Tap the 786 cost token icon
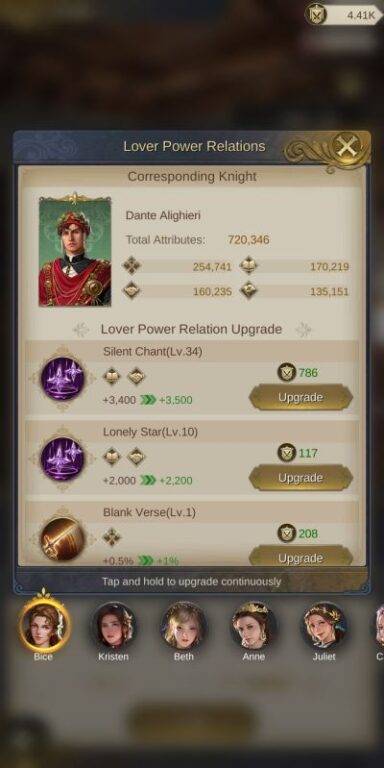This screenshot has height=768, width=384. coord(287,373)
